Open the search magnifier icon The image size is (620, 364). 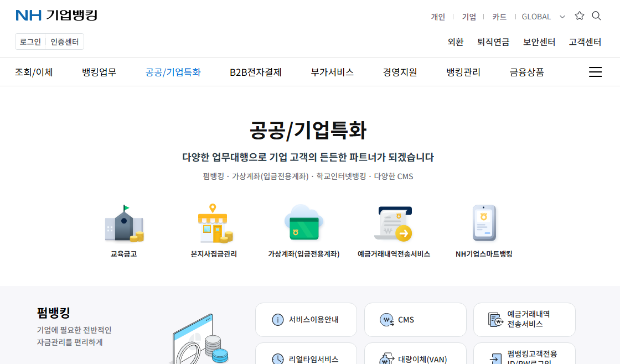point(596,16)
